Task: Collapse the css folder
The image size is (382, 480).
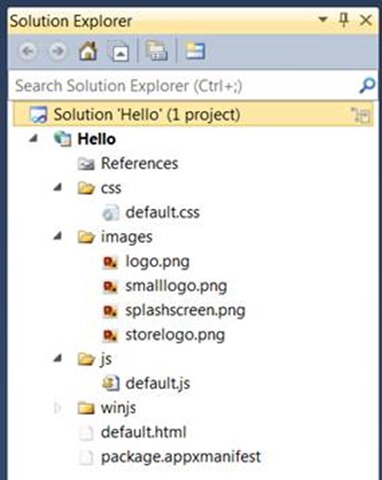Action: pyautogui.click(x=58, y=188)
